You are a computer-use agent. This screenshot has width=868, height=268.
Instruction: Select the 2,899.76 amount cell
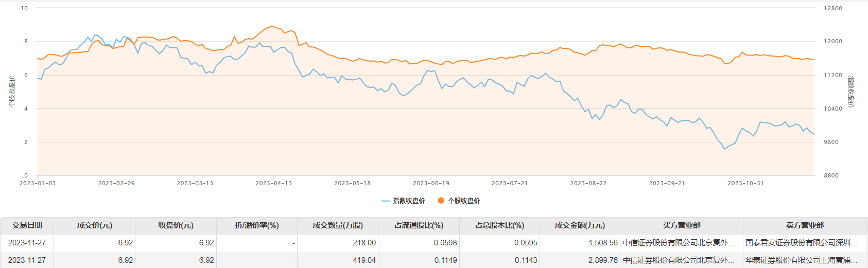tap(580, 260)
